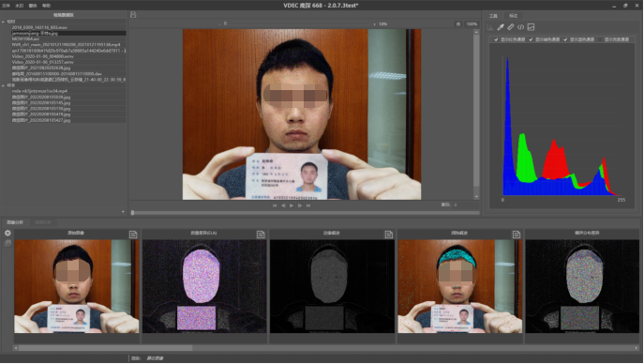Collapse the first file group in tree
The image size is (644, 364).
tap(4, 22)
